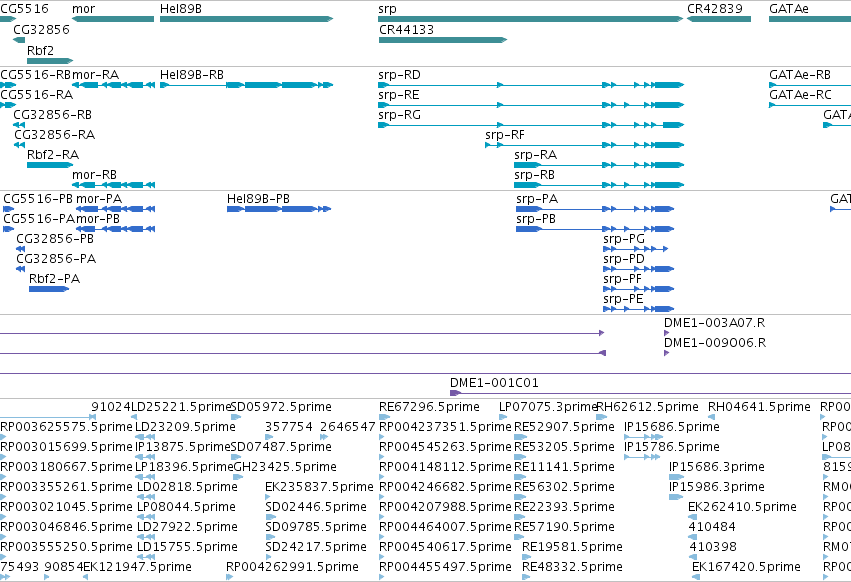Click EST EK167420.5prime
This screenshot has height=582, width=851.
(x=746, y=567)
